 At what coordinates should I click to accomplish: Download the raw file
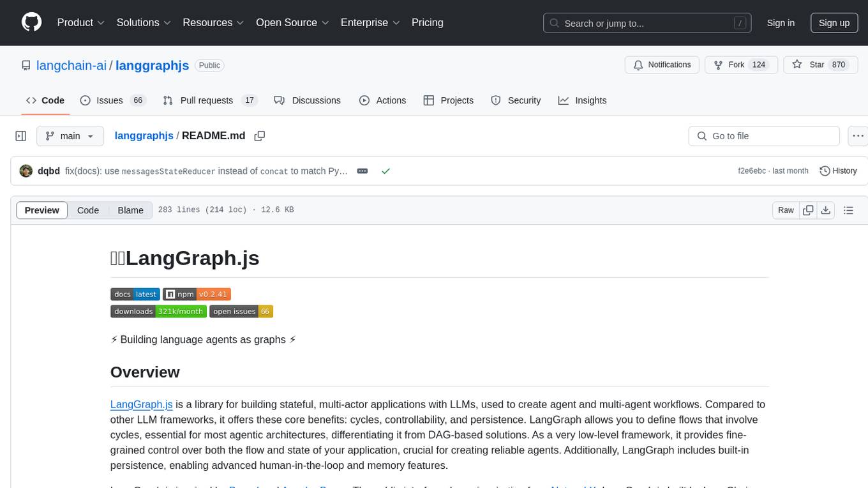coord(825,210)
